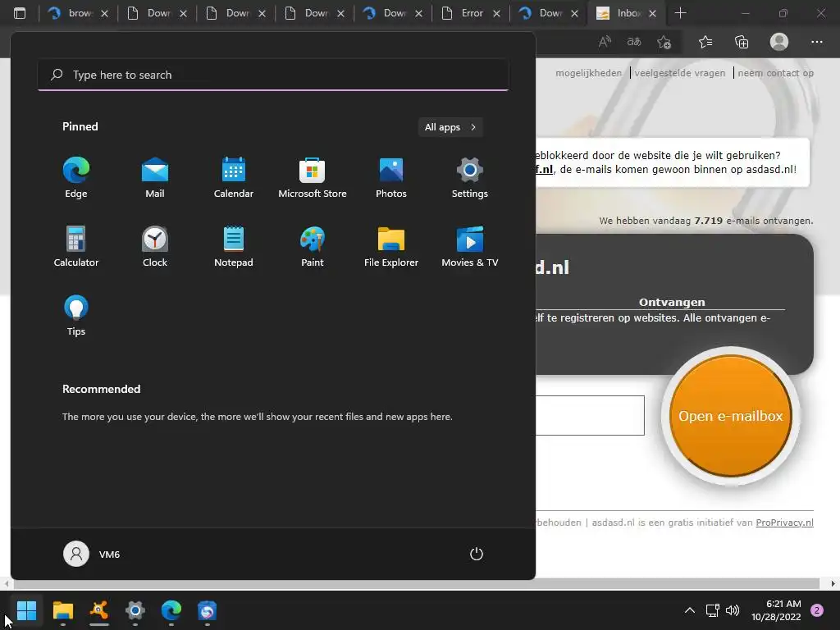Click the power button in the Start menu
The image size is (840, 630).
pyautogui.click(x=477, y=554)
